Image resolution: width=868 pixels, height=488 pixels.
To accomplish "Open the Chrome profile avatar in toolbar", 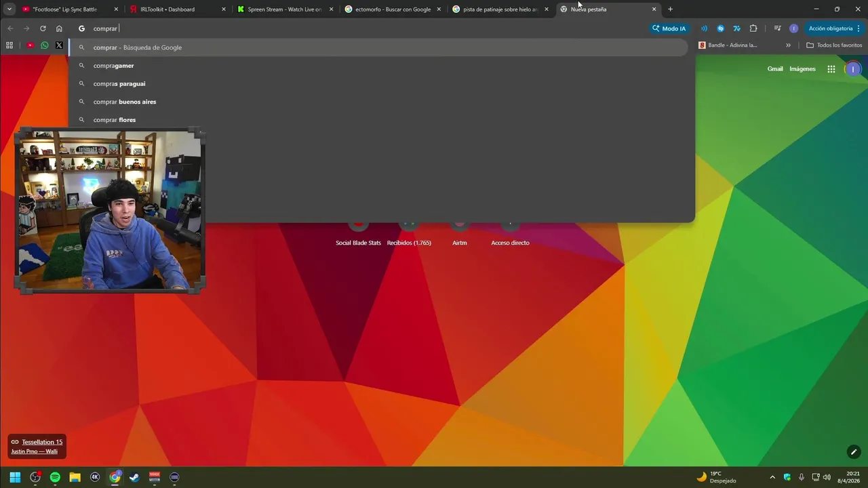I will [793, 28].
